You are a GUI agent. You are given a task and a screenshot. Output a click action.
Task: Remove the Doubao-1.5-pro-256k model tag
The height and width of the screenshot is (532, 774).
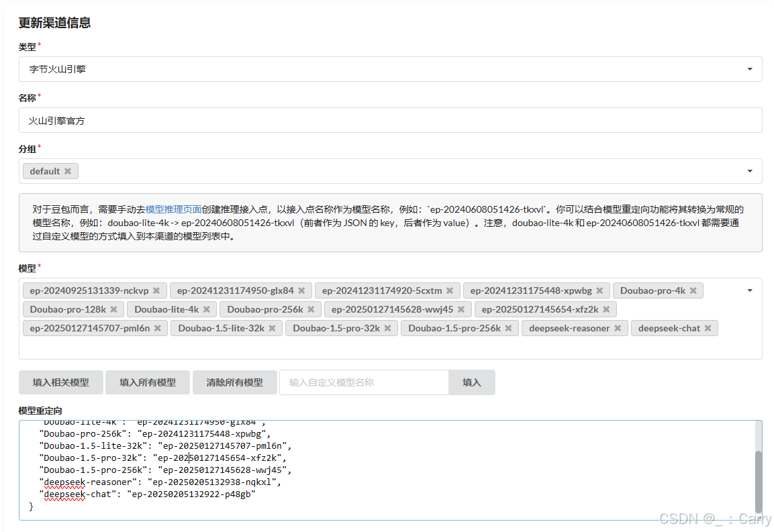click(508, 328)
